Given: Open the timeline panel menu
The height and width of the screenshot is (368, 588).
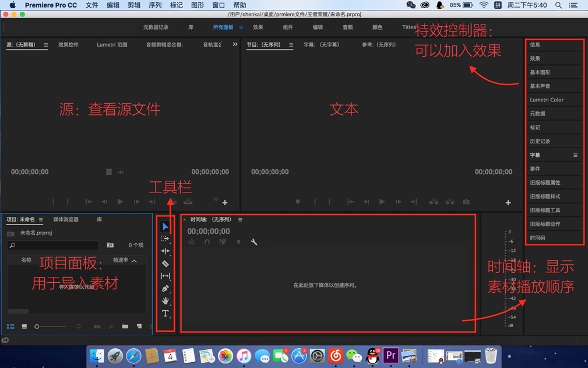Looking at the screenshot, I should [x=240, y=219].
